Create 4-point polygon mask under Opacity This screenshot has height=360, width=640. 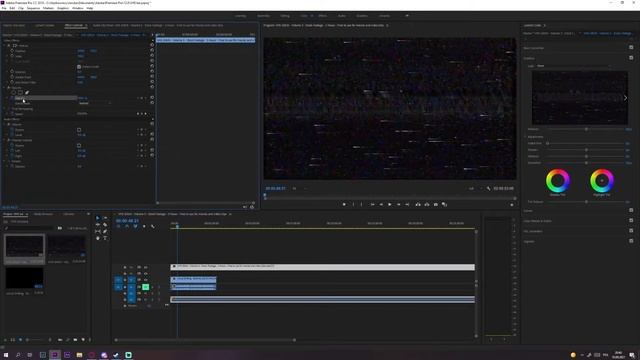(x=20, y=93)
